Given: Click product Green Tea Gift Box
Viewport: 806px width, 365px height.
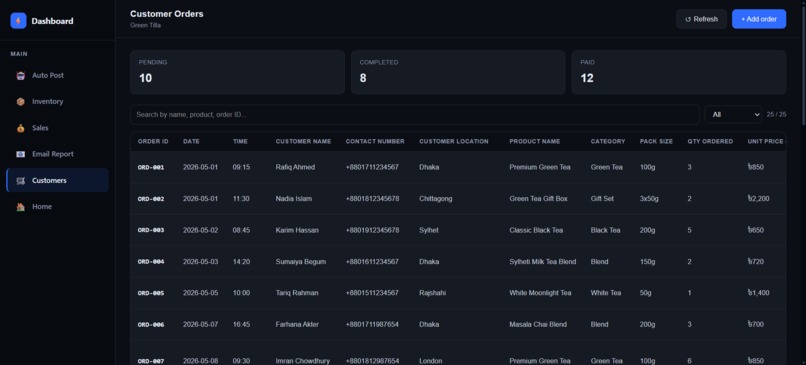Looking at the screenshot, I should click(x=539, y=198).
